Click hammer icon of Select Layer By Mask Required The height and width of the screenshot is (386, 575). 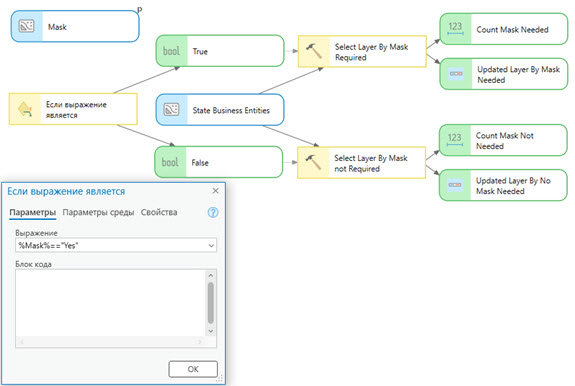pyautogui.click(x=314, y=51)
